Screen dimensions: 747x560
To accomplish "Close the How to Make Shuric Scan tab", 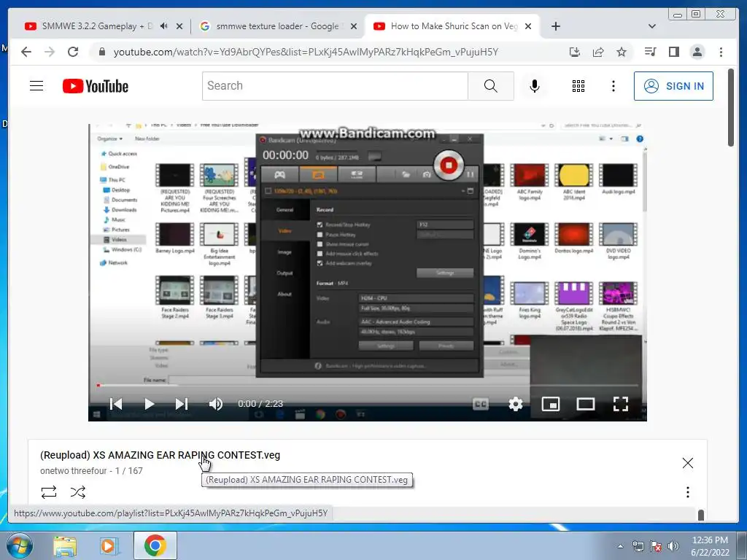I will 528,26.
